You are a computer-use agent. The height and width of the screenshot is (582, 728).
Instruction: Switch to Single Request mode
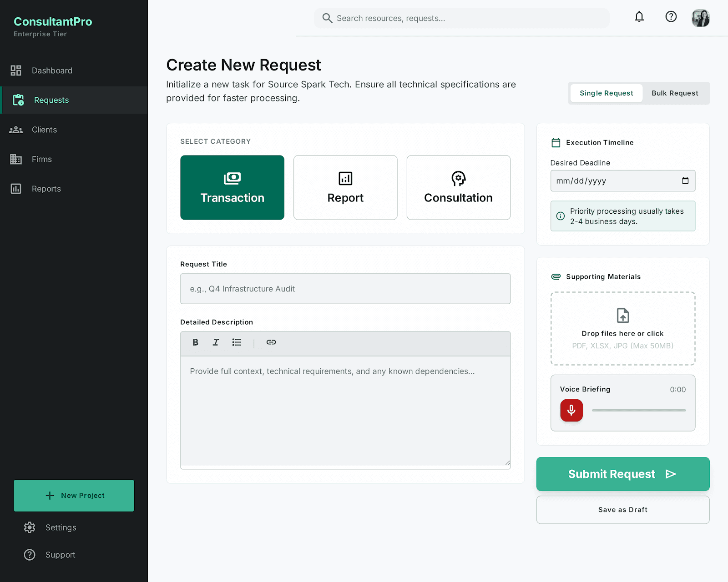point(606,93)
